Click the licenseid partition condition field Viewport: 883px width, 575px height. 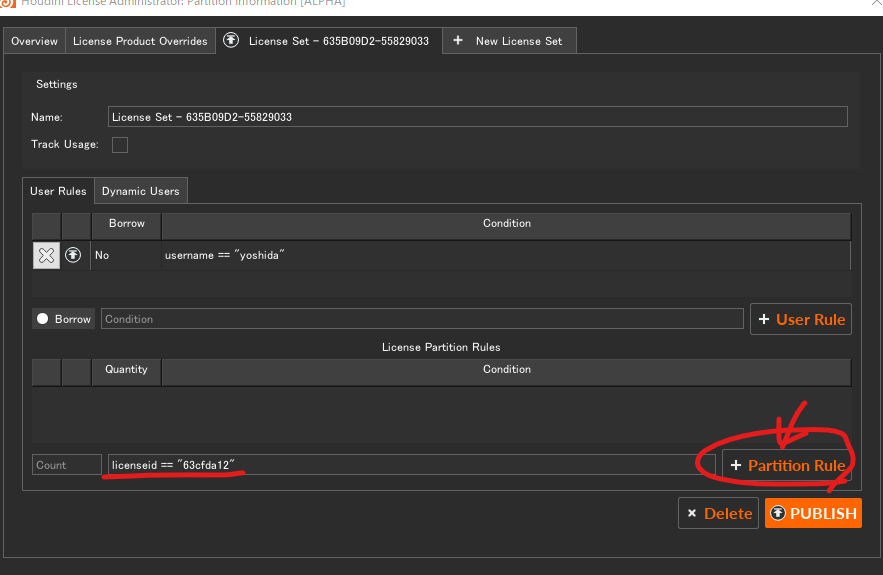[x=412, y=465]
